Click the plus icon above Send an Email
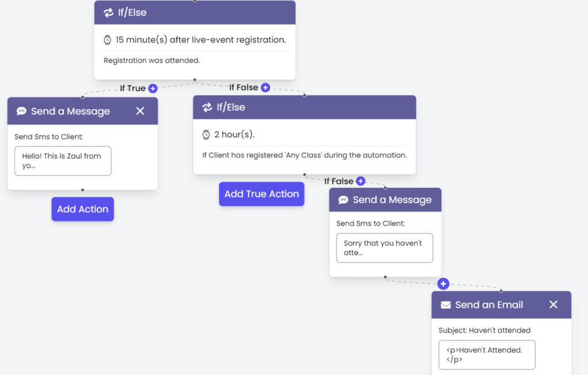 pyautogui.click(x=443, y=284)
